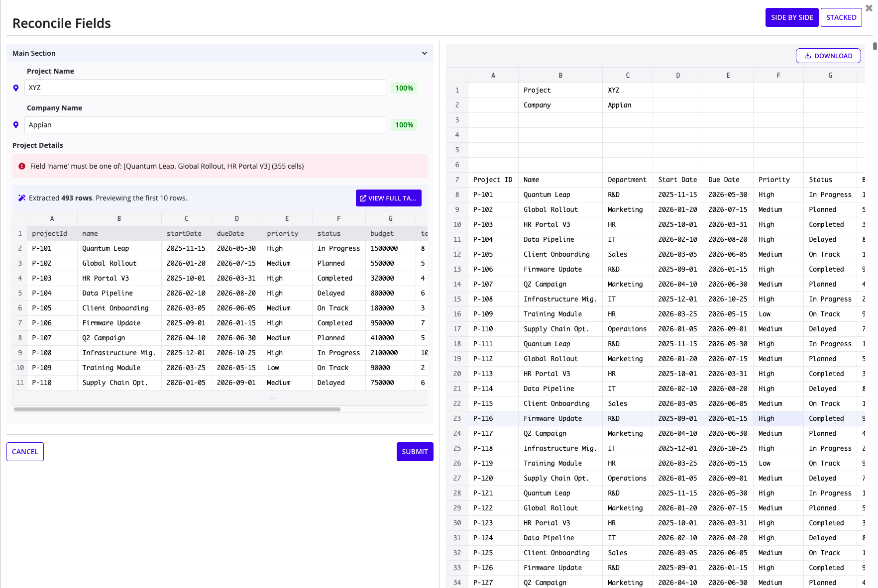Select column G header in preview table
The width and height of the screenshot is (878, 588).
coord(390,218)
